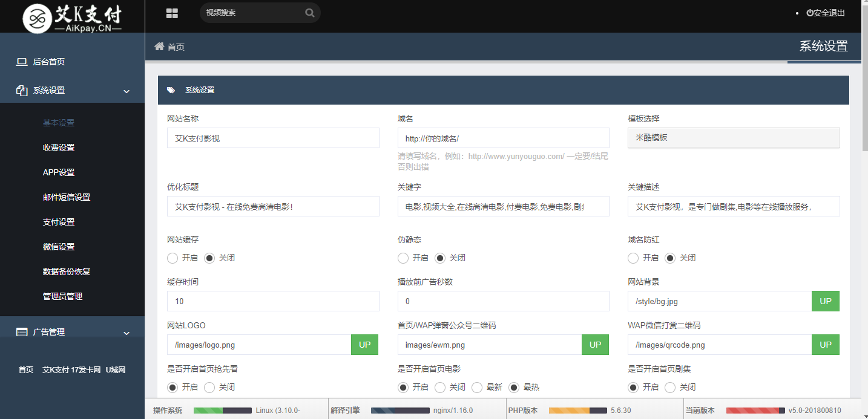Open the 模板选择 dropdown showing 米酷模板
Viewport: 868px width, 419px height.
point(733,138)
